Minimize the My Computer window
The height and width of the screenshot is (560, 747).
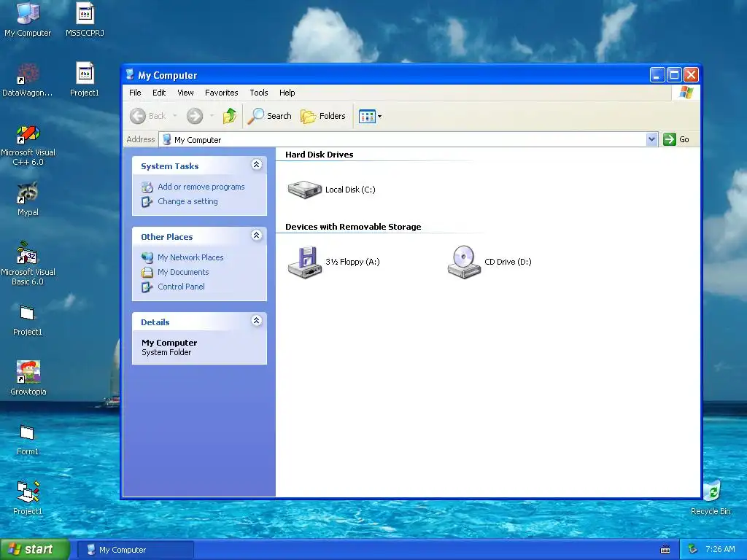pos(657,75)
